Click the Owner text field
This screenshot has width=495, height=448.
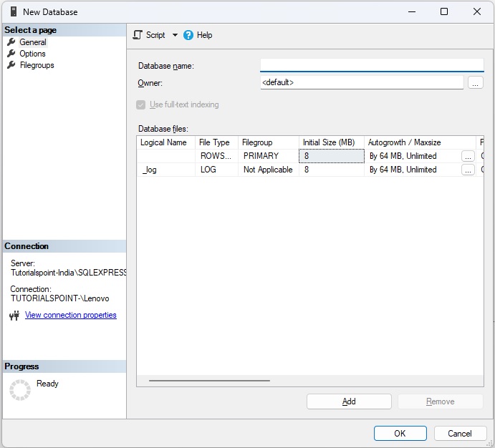(362, 82)
